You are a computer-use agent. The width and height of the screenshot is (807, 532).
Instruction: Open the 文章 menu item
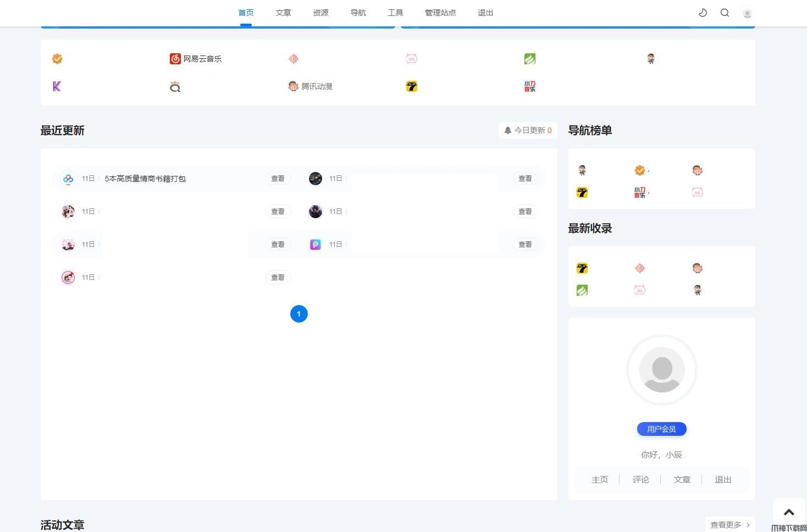283,13
